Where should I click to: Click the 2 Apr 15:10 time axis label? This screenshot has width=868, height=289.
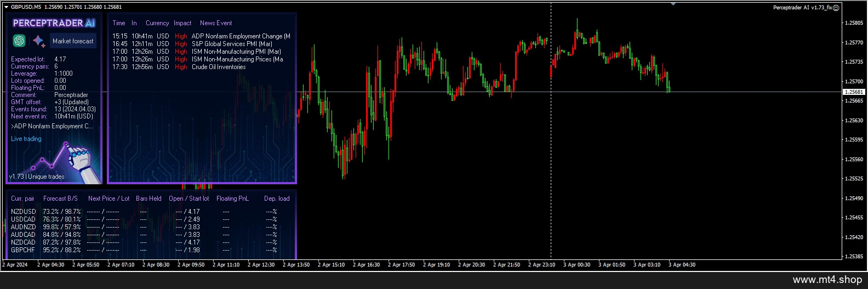click(x=331, y=265)
